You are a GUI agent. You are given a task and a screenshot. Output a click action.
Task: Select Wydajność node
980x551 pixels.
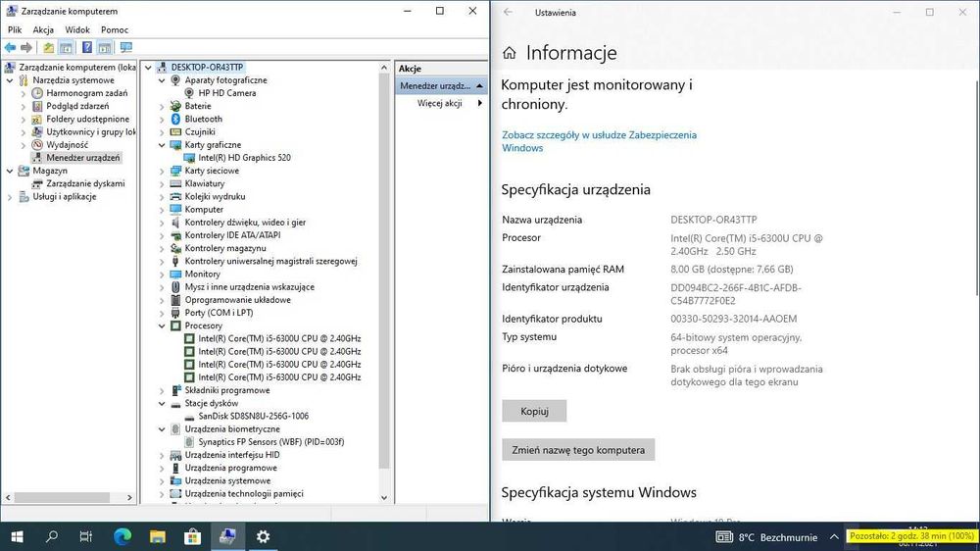pos(67,145)
